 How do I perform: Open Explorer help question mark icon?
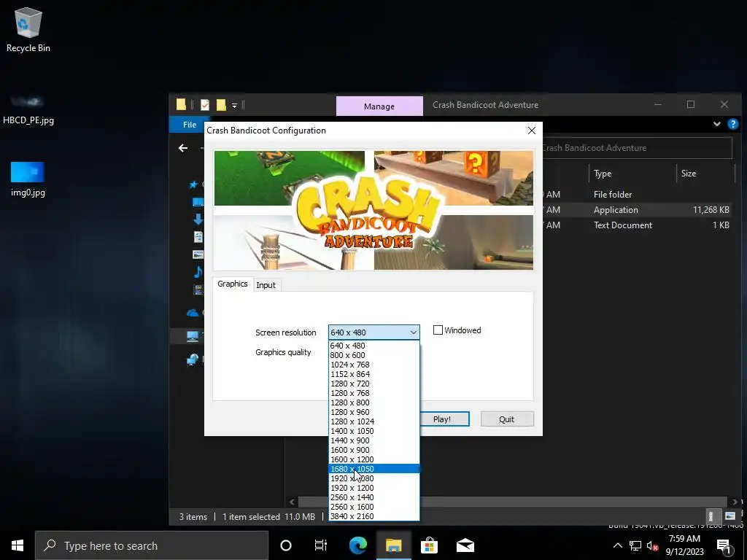pyautogui.click(x=732, y=124)
